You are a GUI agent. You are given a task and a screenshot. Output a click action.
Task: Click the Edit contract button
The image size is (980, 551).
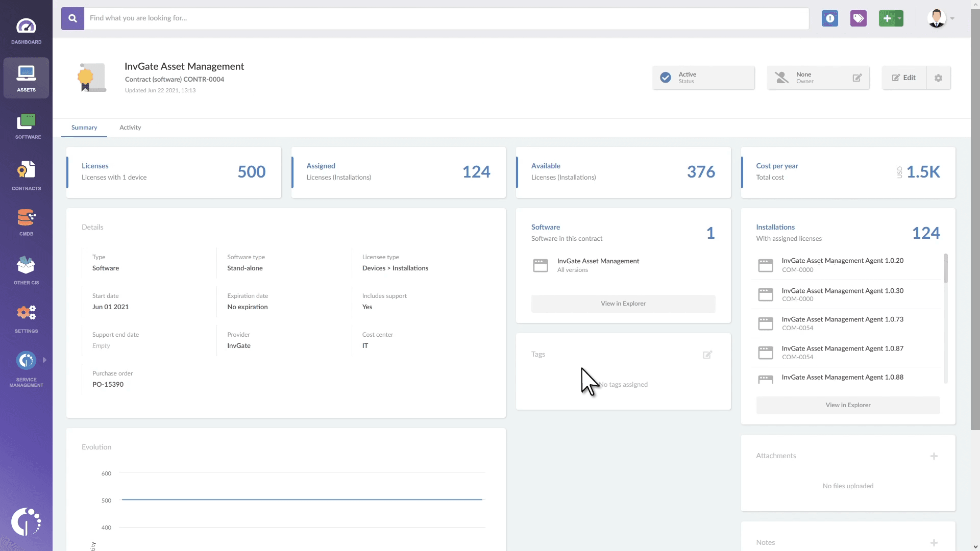[x=904, y=78]
